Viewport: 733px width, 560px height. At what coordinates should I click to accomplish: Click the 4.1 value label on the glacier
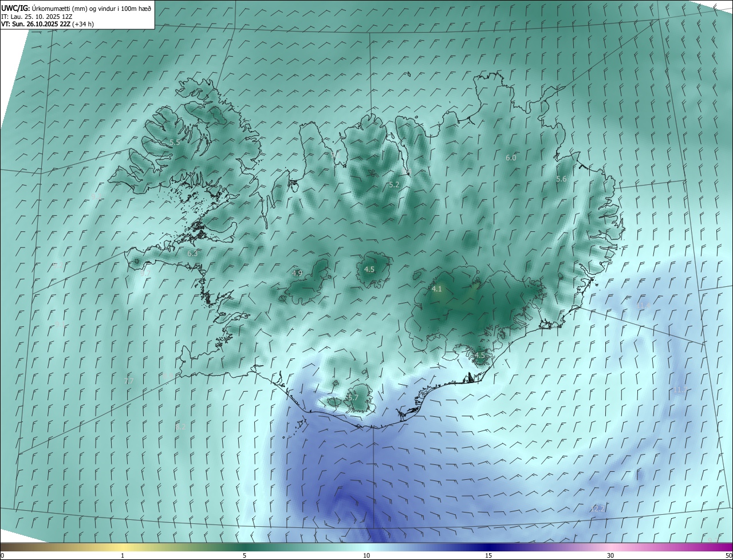437,289
